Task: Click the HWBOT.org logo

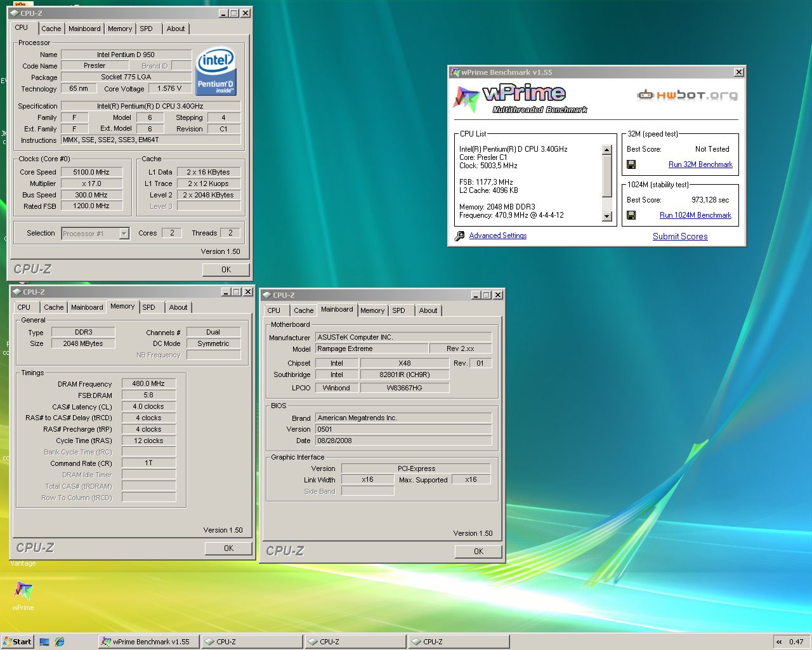Action: [x=688, y=95]
